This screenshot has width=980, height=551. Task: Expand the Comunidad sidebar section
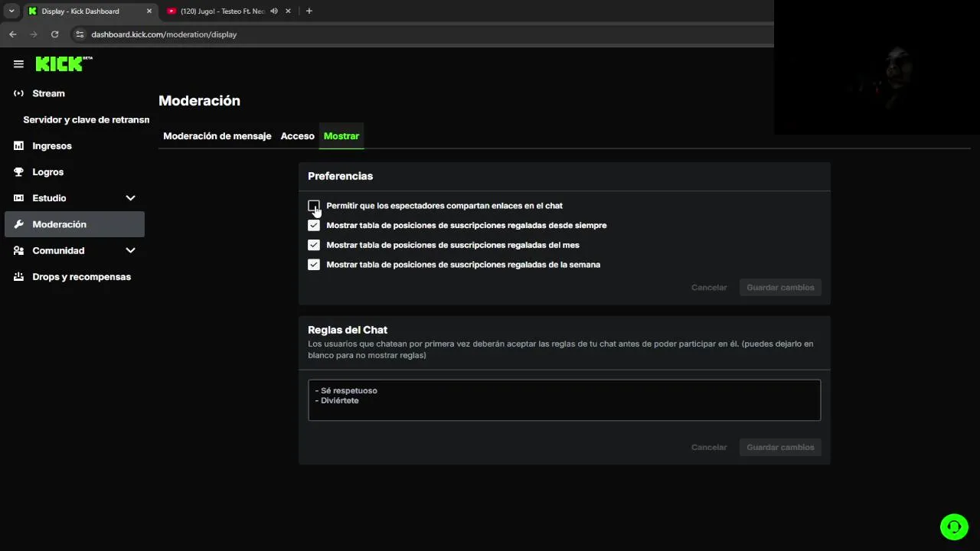coord(130,251)
